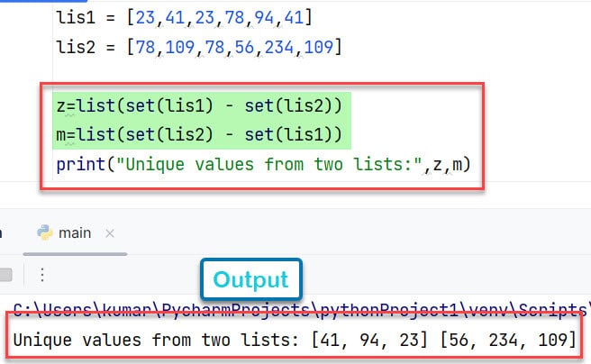Viewport: 591px width, 364px height.
Task: Switch to the main run tab
Action: pyautogui.click(x=75, y=233)
